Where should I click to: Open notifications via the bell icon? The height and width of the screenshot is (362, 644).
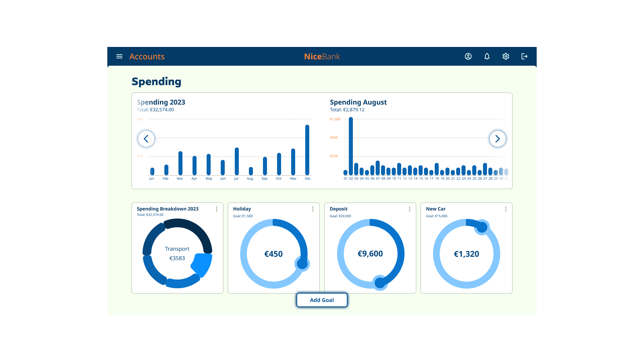click(487, 56)
